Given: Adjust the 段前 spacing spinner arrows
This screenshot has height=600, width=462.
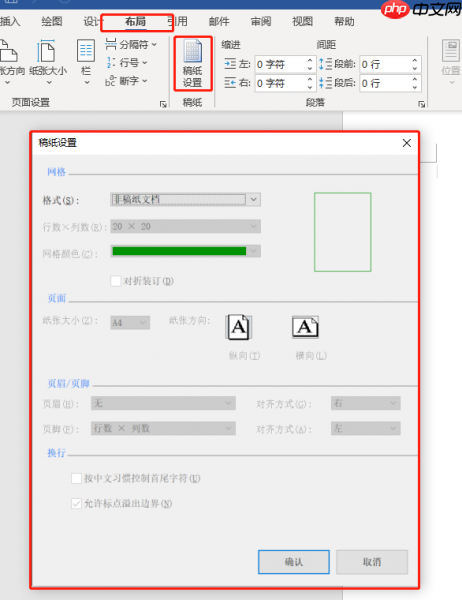Looking at the screenshot, I should tap(415, 64).
